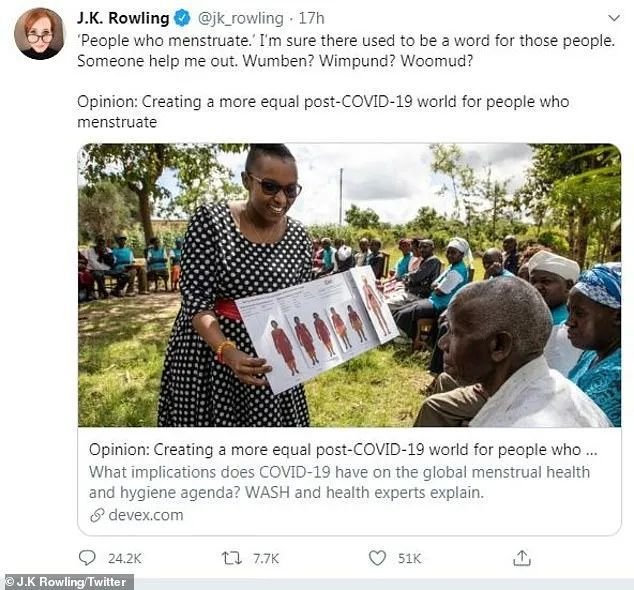Click the 17h timestamp
The height and width of the screenshot is (590, 634).
[311, 19]
